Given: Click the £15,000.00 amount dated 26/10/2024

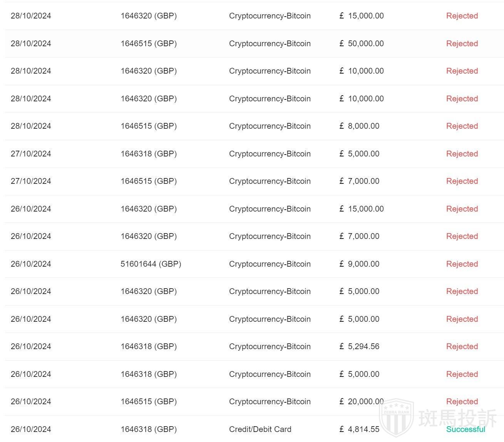Looking at the screenshot, I should pyautogui.click(x=362, y=209).
